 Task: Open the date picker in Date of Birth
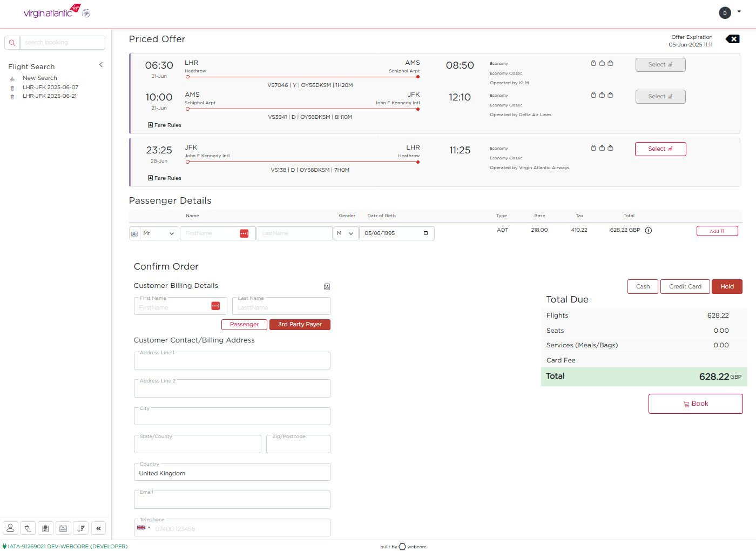click(426, 233)
